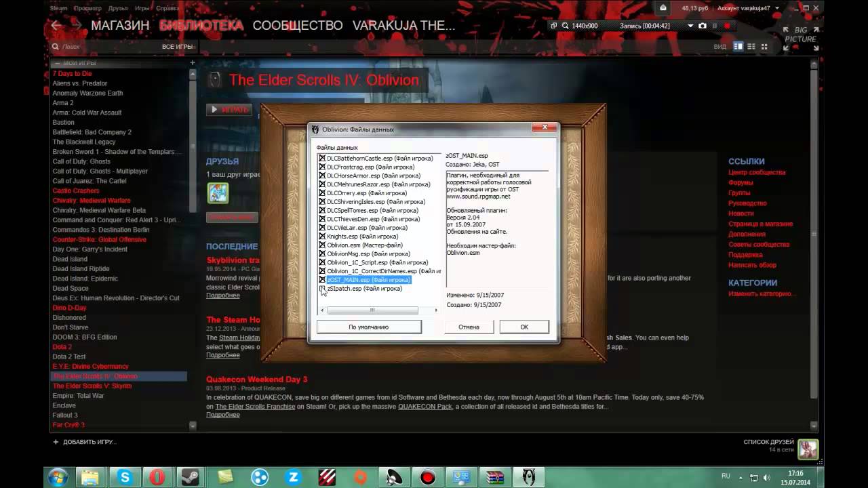
Task: Go back with the Steam back arrow
Action: tap(56, 26)
